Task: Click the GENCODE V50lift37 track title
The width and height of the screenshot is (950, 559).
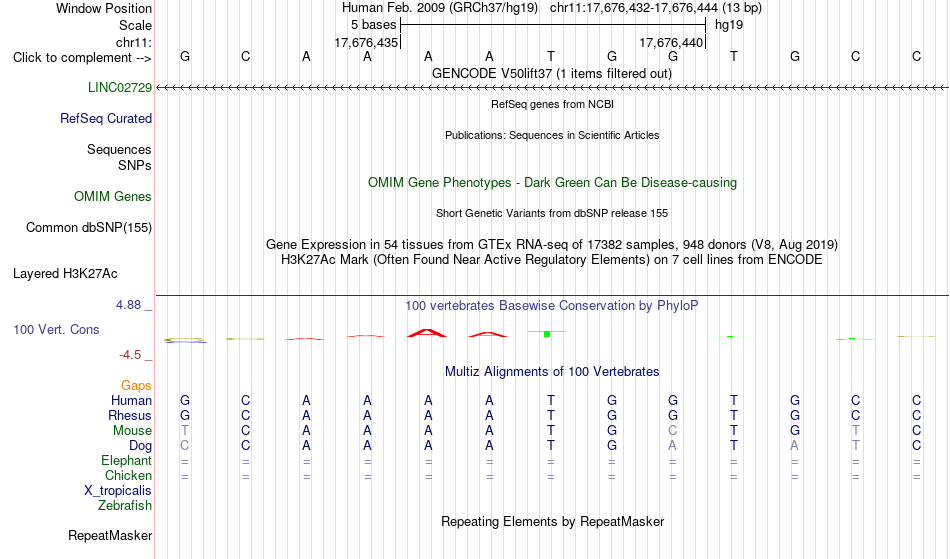Action: coord(552,74)
